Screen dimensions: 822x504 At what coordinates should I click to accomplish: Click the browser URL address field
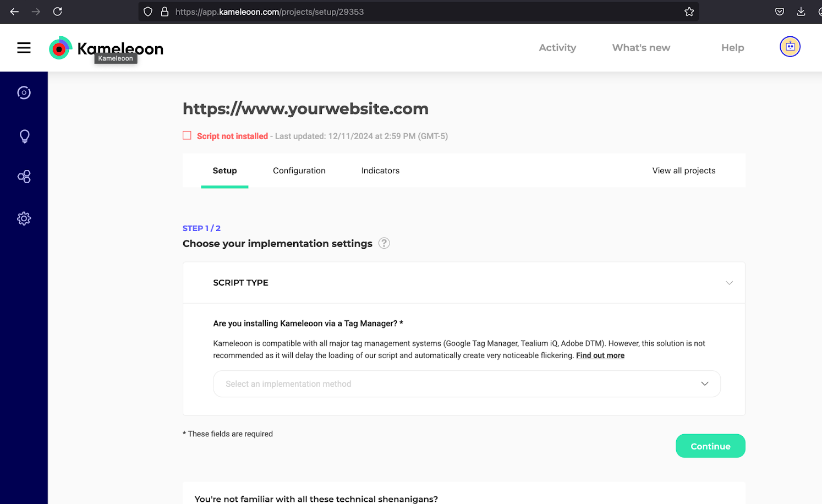(x=418, y=12)
